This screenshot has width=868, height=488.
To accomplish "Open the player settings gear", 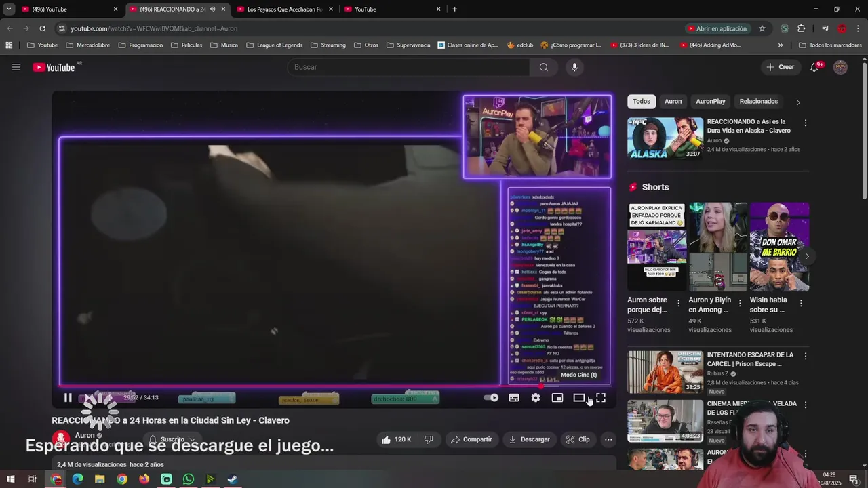I will coord(536,398).
